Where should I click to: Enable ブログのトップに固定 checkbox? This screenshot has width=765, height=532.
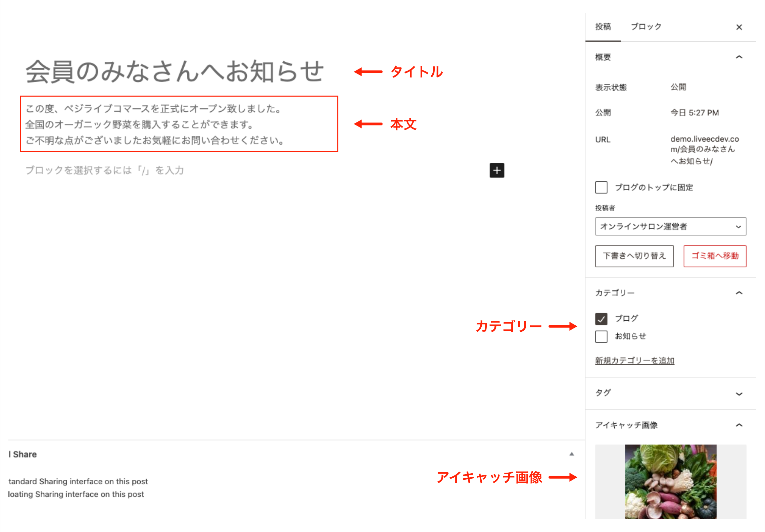(601, 188)
